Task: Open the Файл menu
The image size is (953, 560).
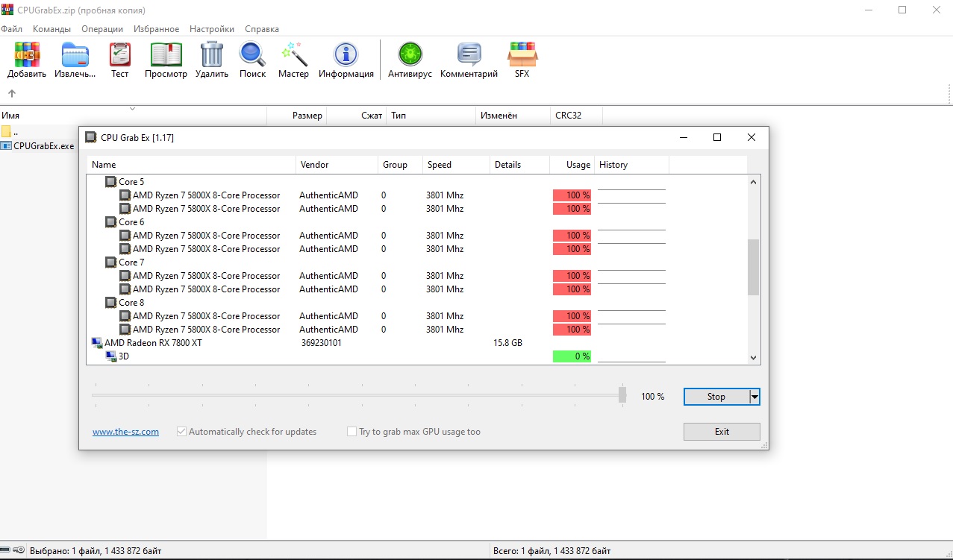Action: coord(11,29)
